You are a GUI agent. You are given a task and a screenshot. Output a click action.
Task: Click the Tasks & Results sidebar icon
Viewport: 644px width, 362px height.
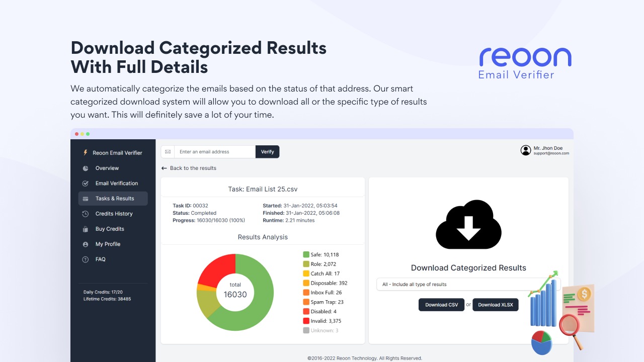pyautogui.click(x=85, y=199)
